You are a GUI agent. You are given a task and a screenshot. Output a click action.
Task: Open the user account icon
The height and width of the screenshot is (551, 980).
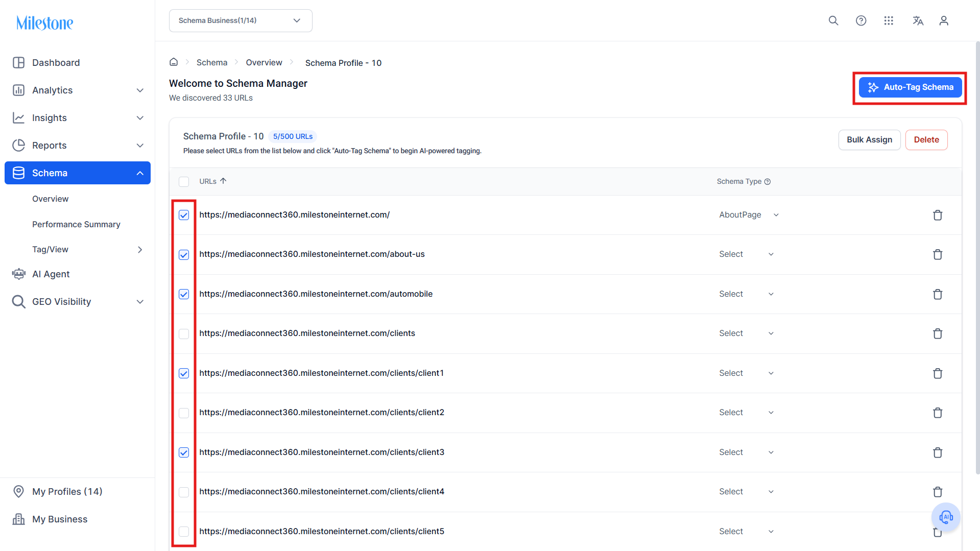pos(944,20)
